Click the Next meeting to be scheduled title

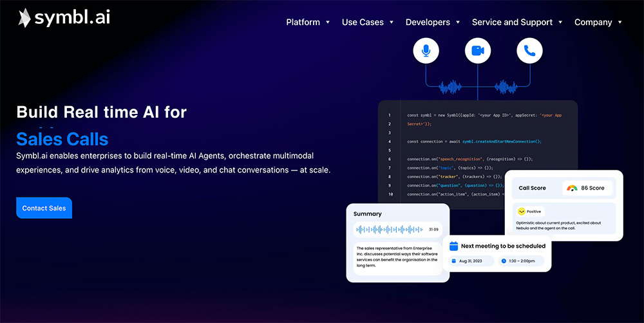(503, 246)
